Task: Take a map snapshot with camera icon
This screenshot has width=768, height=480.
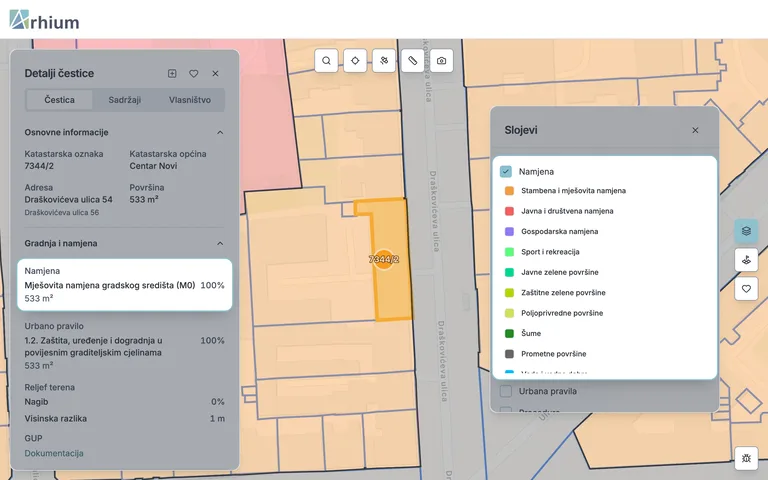Action: click(x=441, y=61)
